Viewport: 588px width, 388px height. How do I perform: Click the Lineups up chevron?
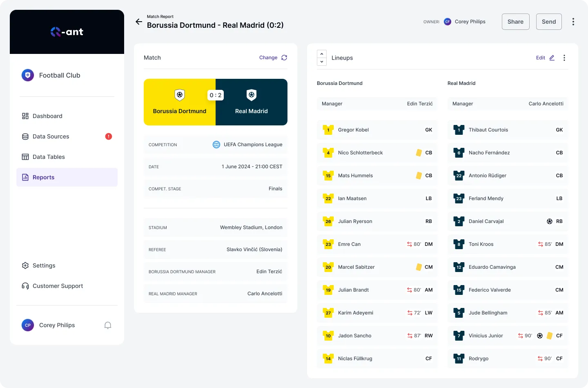point(322,54)
